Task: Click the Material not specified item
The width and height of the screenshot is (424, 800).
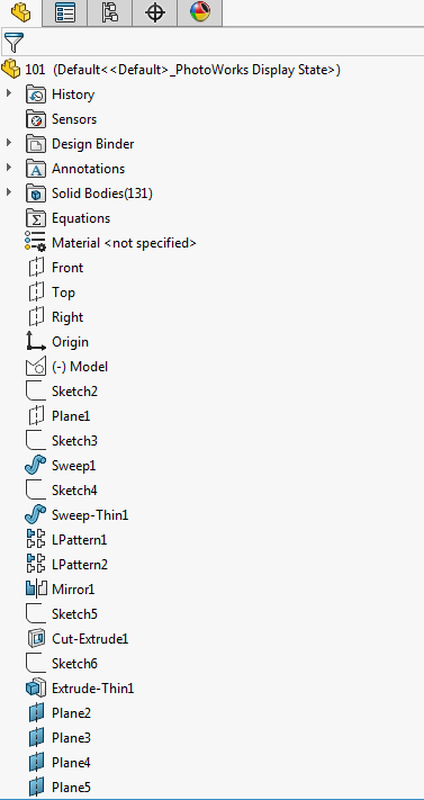Action: pos(110,243)
